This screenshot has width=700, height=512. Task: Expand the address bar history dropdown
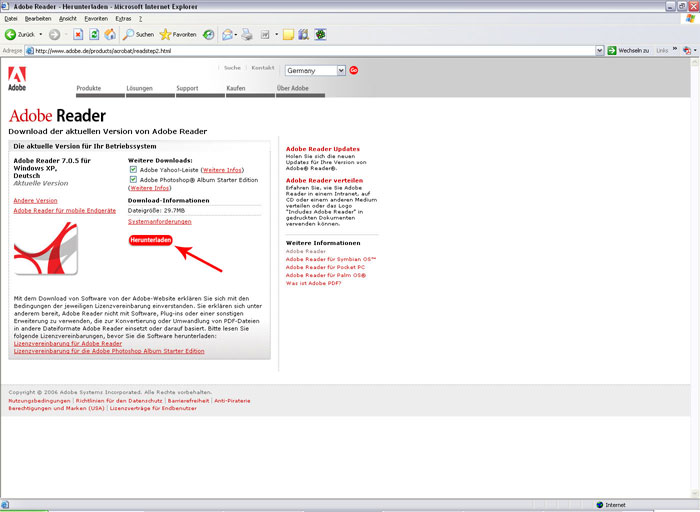tap(600, 50)
